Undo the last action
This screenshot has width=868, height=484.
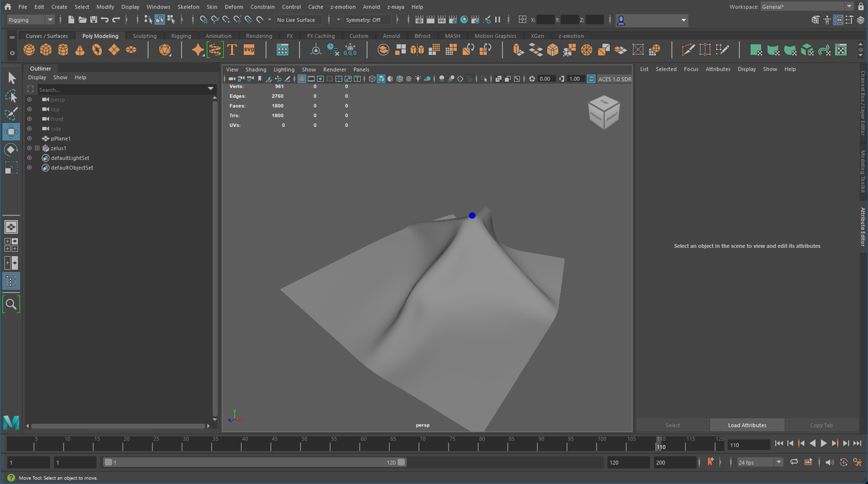(105, 20)
